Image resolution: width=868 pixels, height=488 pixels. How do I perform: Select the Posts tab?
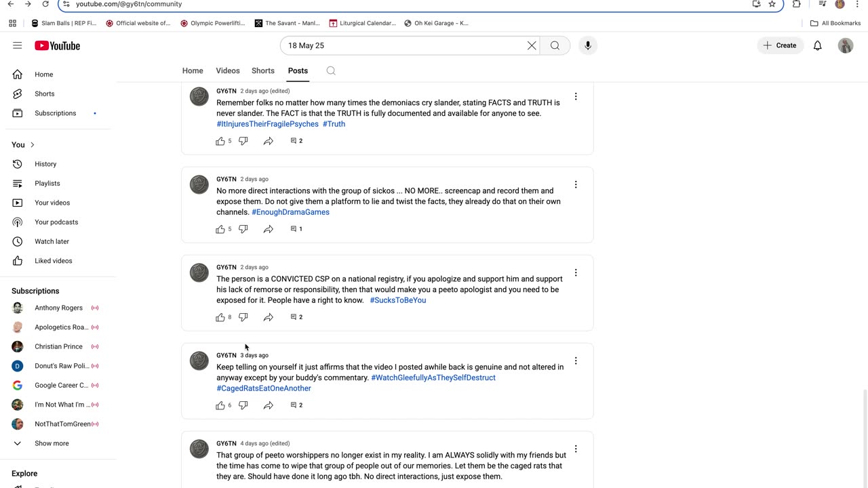[298, 70]
